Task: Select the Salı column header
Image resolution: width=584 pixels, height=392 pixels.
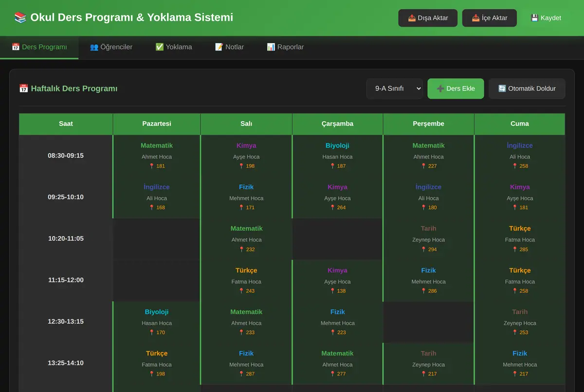Action: click(246, 124)
